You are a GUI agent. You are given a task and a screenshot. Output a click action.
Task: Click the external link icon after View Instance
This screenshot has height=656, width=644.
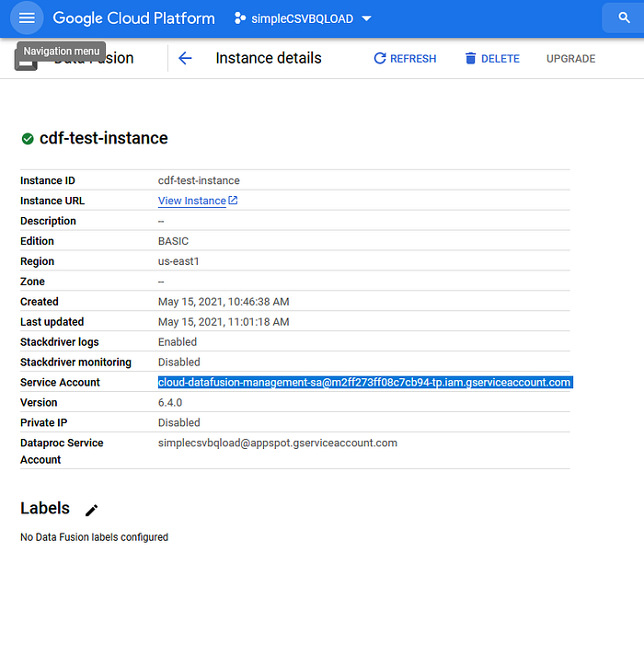point(233,201)
